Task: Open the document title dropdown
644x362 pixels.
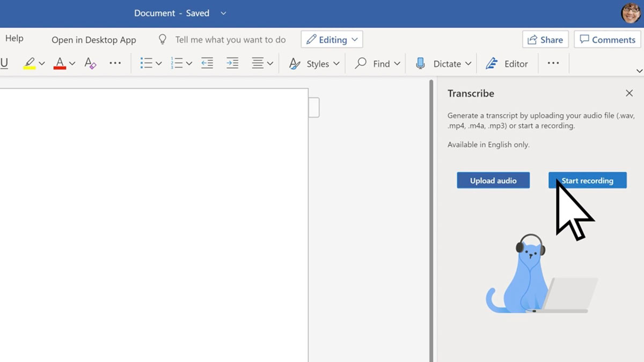Action: 223,13
